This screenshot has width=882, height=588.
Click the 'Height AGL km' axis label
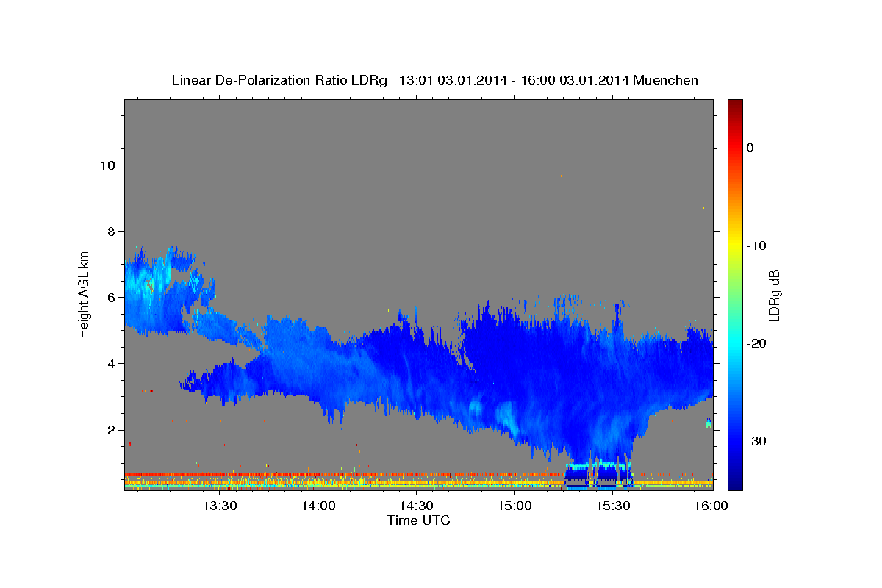[85, 293]
